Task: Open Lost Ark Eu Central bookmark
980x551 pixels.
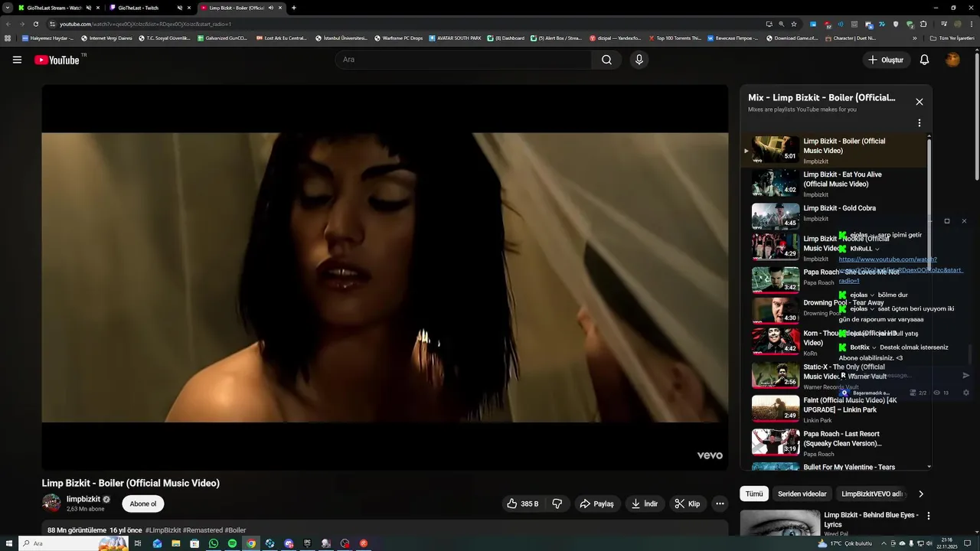Action: pos(282,37)
